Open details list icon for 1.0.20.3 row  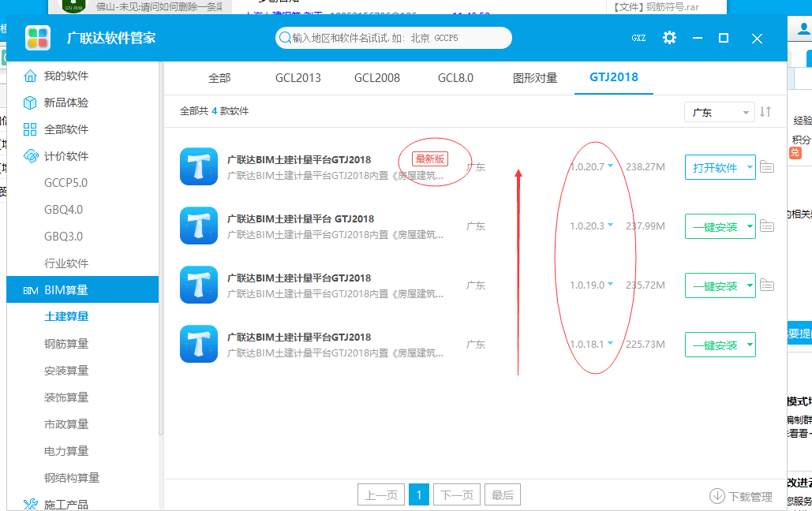coord(767,226)
